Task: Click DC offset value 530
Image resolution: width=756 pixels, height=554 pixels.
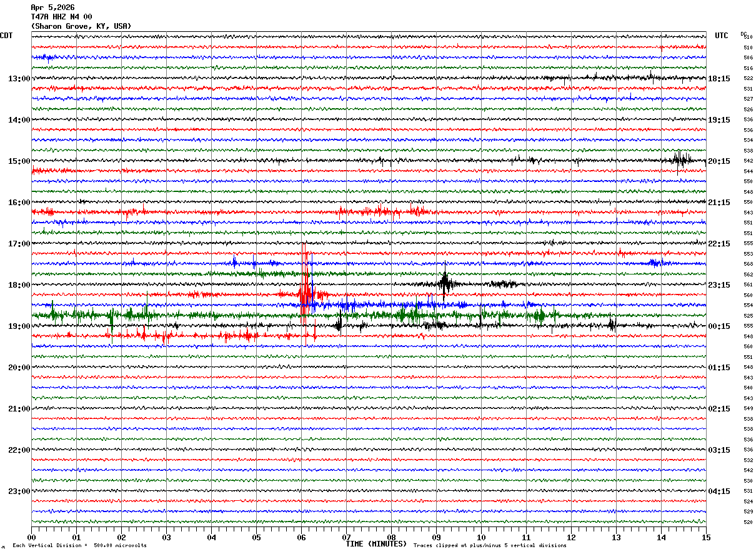Action: (x=748, y=481)
